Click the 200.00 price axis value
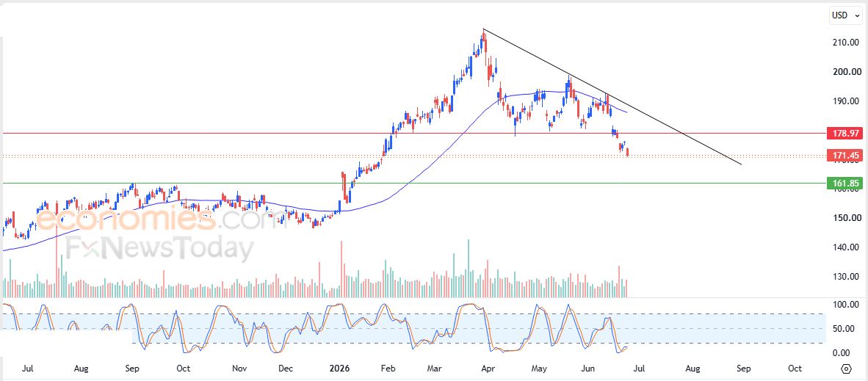868x381 pixels. pos(847,72)
